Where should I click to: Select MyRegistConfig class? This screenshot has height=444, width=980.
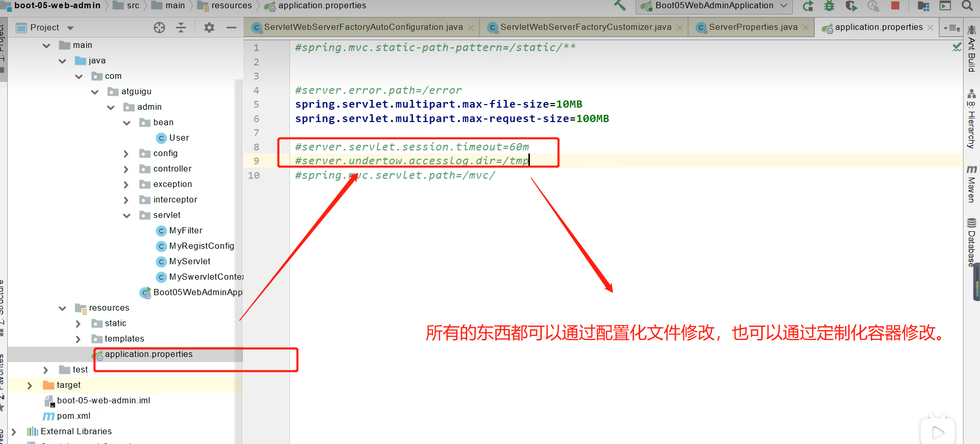tap(195, 246)
